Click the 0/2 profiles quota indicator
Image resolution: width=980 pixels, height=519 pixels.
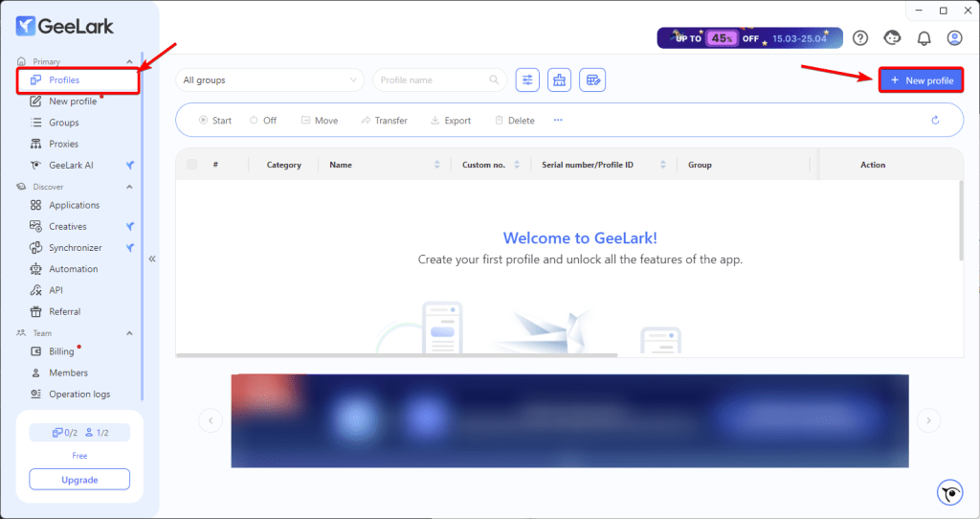click(65, 433)
